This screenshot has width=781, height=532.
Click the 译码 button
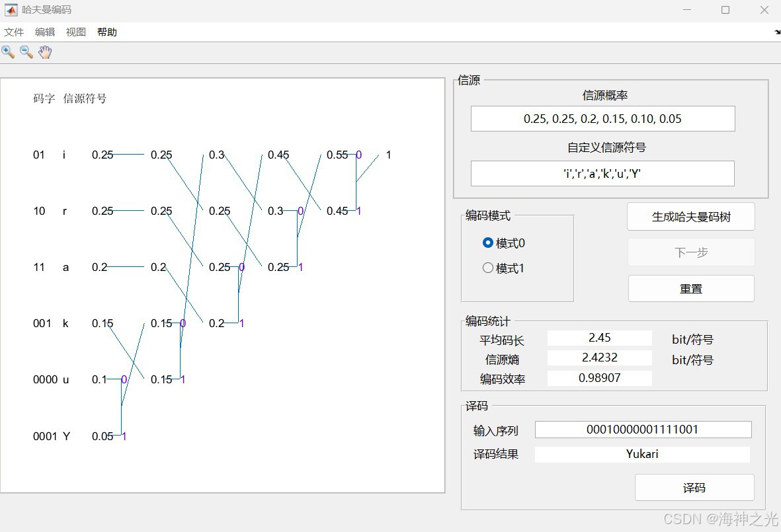[x=694, y=487]
